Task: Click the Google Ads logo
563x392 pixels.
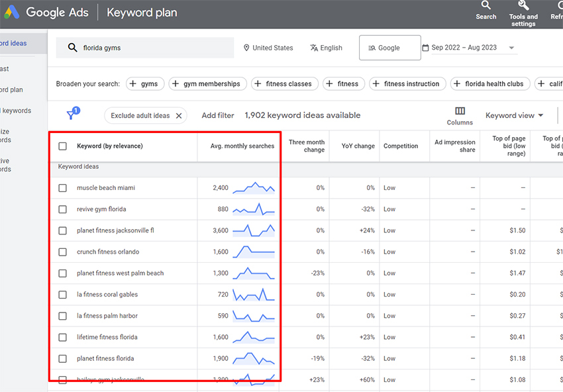Action: coord(11,12)
